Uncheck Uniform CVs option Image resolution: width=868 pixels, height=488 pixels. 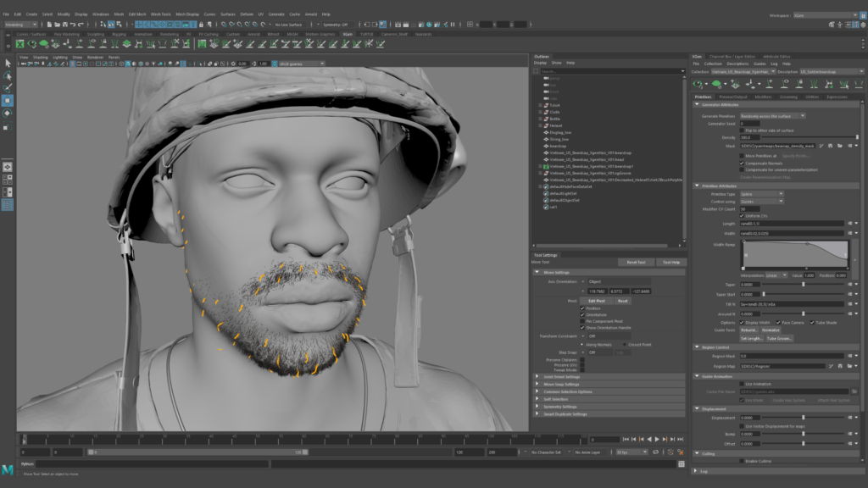pos(743,216)
